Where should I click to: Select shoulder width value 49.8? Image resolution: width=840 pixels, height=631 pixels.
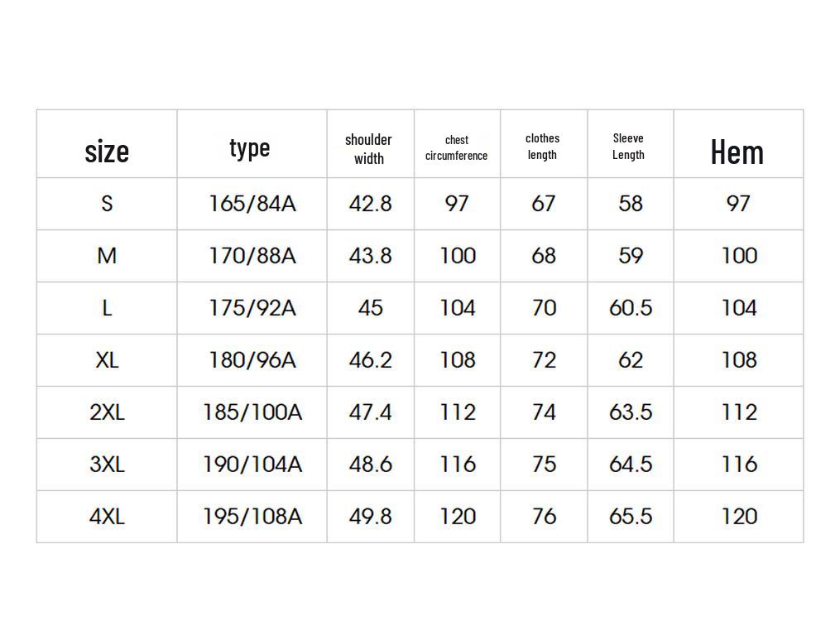(370, 516)
